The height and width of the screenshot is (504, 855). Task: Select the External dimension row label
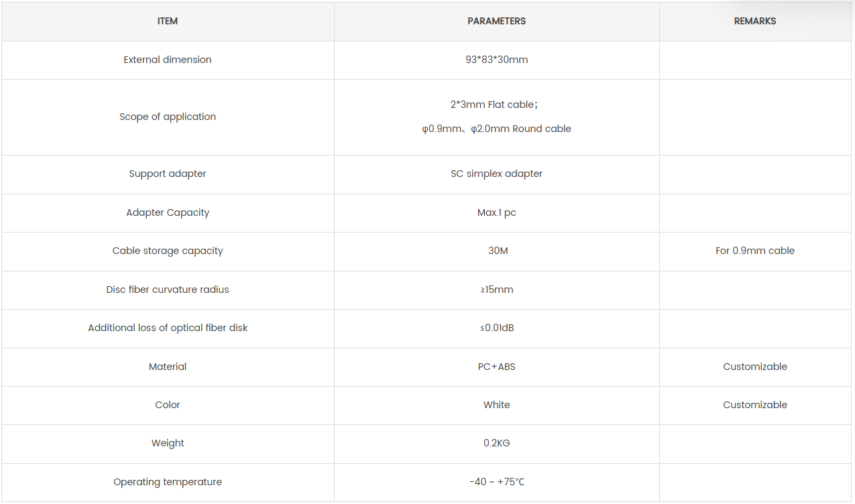tap(168, 60)
